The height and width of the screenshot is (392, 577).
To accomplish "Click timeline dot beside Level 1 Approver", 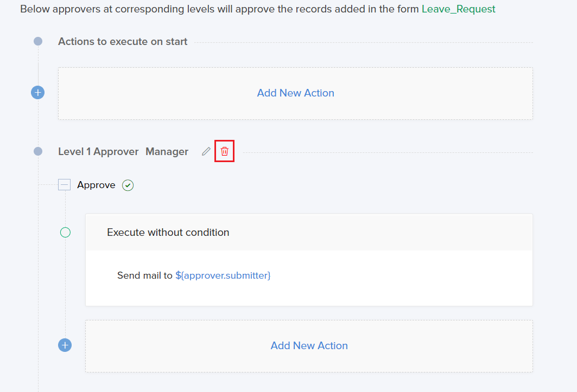I will click(x=38, y=151).
